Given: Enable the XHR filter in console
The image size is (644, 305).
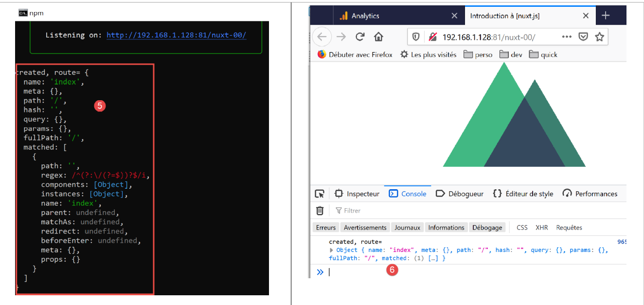Looking at the screenshot, I should pos(541,228).
